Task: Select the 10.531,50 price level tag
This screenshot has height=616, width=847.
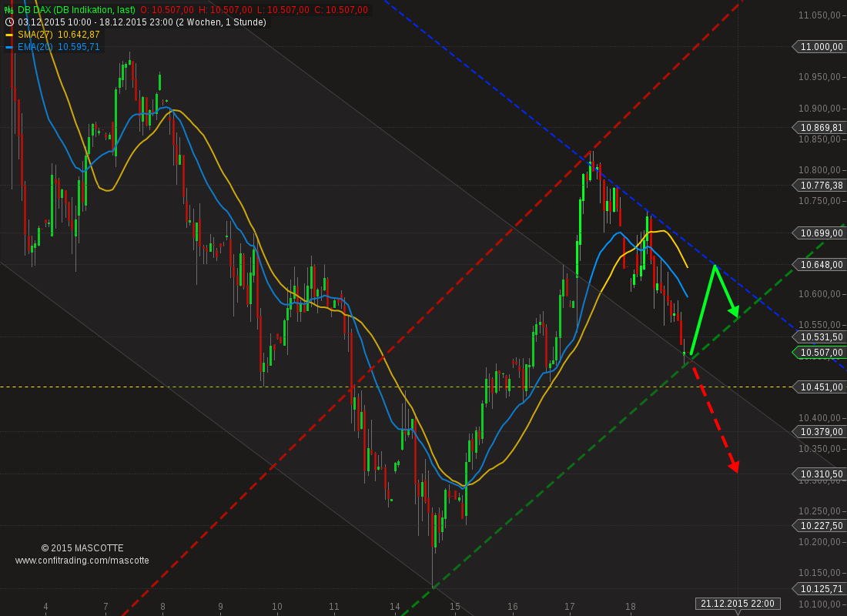Action: (819, 336)
